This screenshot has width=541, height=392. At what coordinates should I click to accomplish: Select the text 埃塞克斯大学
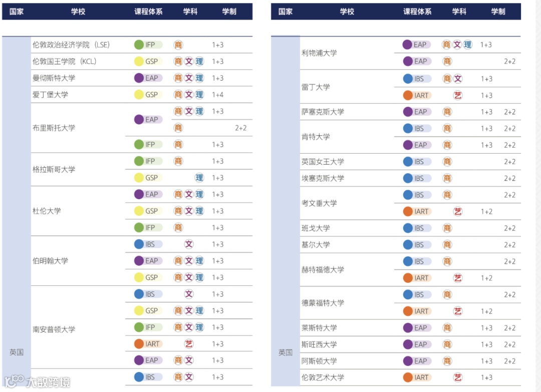(323, 178)
